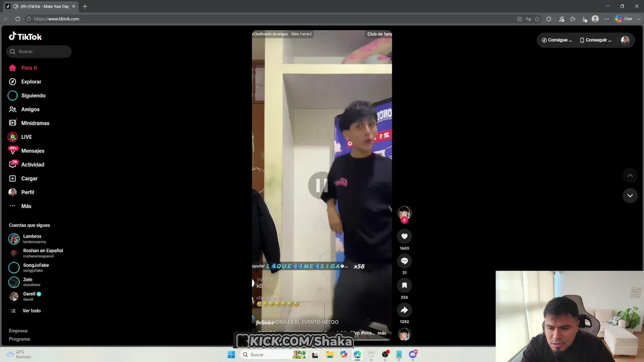Open a new browser tab
This screenshot has height=362, width=644.
[85, 7]
